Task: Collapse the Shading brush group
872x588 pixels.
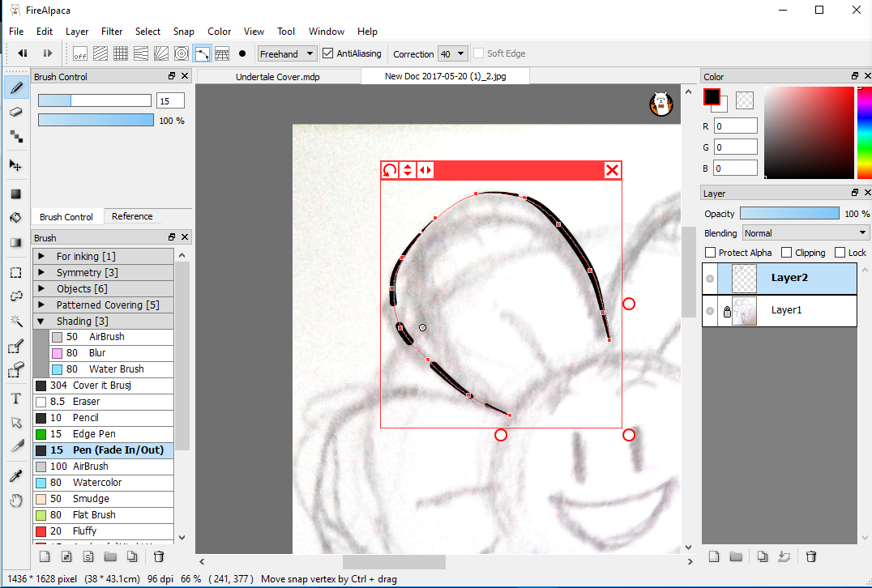Action: tap(41, 322)
